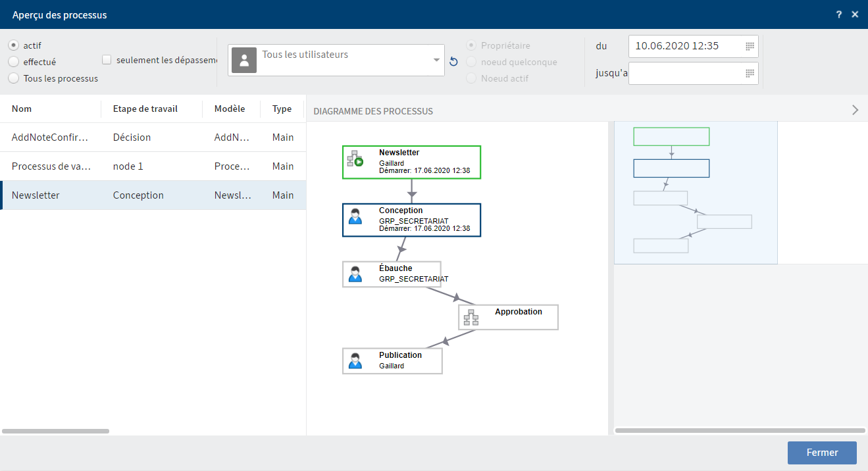Image resolution: width=868 pixels, height=471 pixels.
Task: Select the 'Propriétaire' radio option
Action: pos(471,45)
